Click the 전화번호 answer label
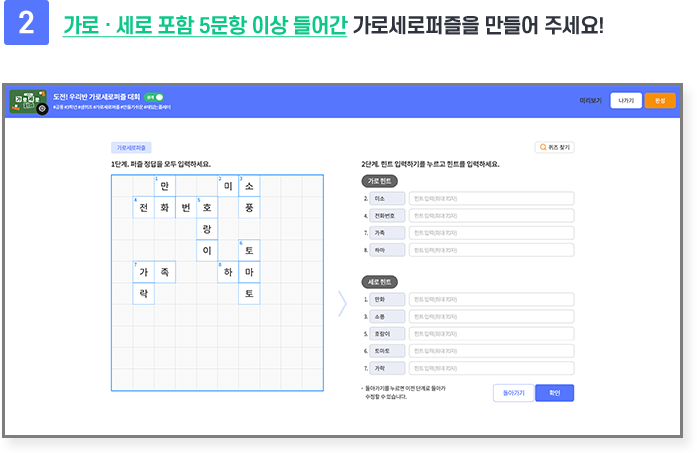 [x=387, y=216]
